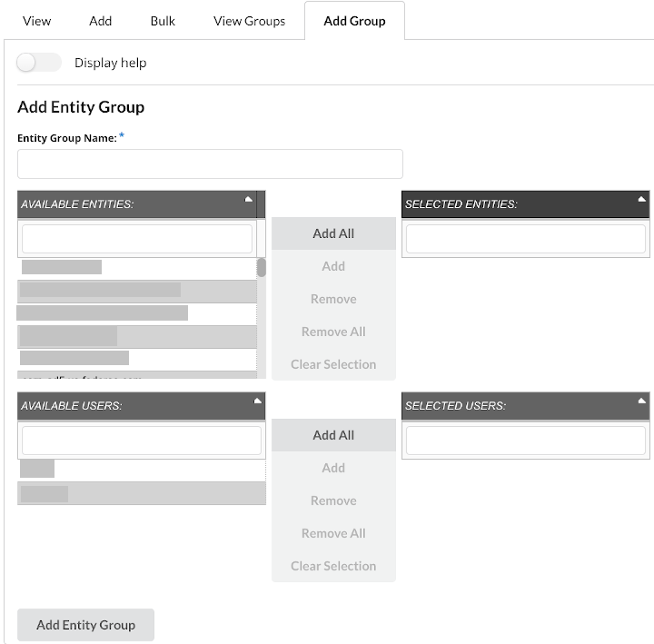
Task: Collapse the Selected Users panel arrow
Action: point(642,401)
